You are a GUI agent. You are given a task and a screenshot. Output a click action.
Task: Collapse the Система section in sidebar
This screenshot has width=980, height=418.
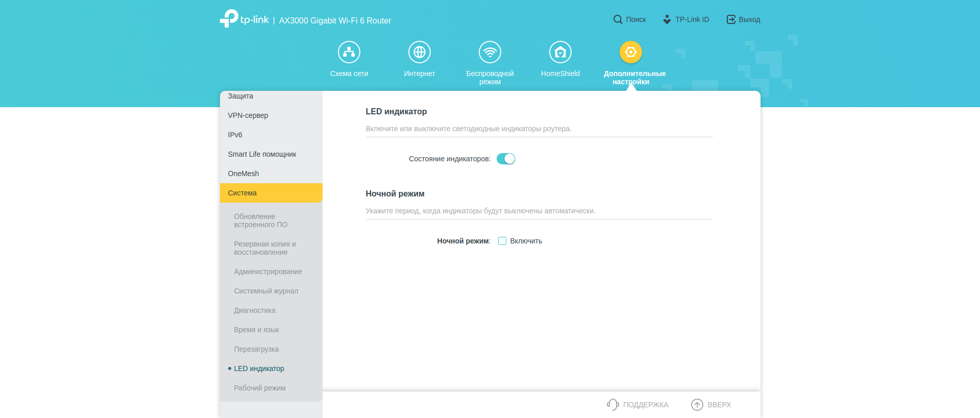point(271,193)
